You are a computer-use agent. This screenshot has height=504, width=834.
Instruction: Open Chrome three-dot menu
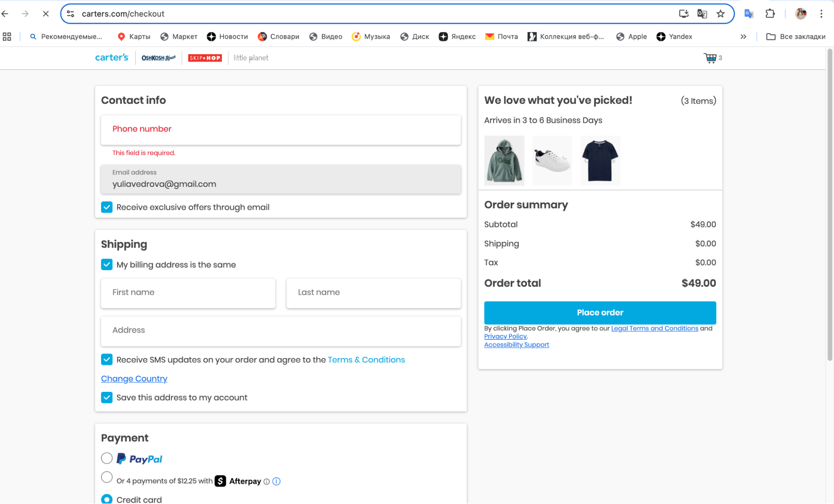coord(821,14)
